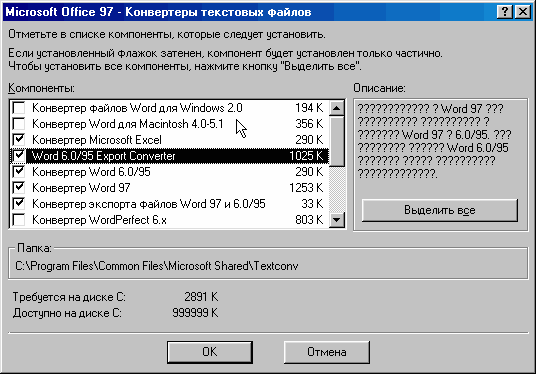The height and width of the screenshot is (374, 536).
Task: Click the 803 K size value
Action: (309, 220)
